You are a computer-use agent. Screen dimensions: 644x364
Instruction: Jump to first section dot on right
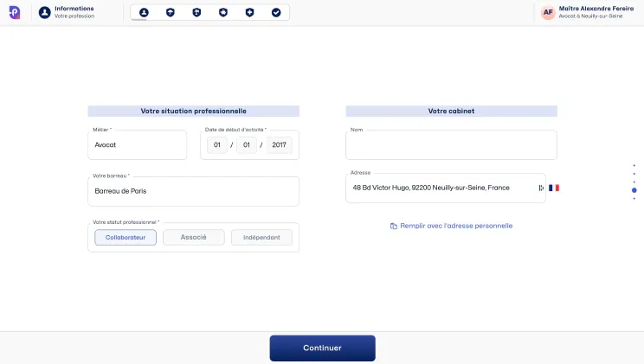click(x=634, y=165)
